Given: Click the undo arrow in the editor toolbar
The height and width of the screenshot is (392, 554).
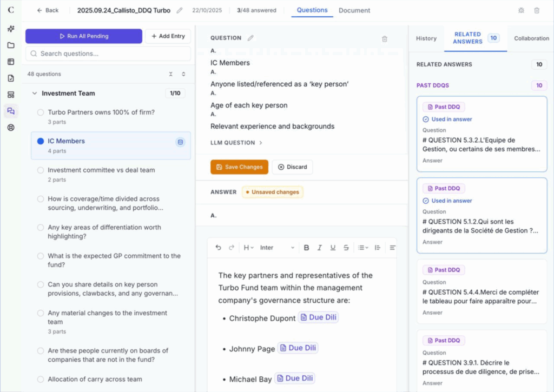Looking at the screenshot, I should tap(219, 248).
